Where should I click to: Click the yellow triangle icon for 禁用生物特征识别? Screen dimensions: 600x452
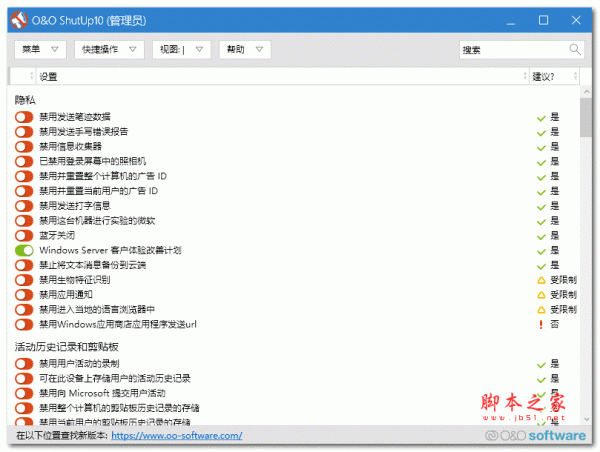pos(541,281)
